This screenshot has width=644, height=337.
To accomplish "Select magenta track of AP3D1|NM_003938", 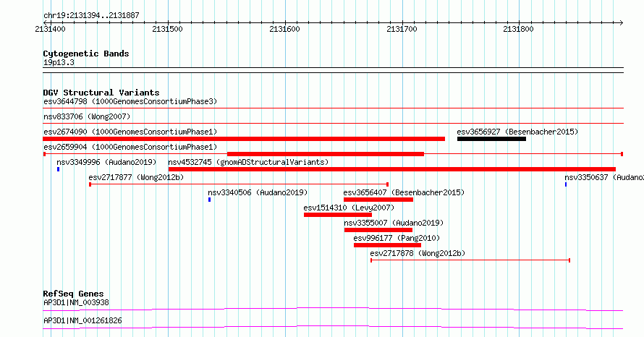I will (333, 309).
